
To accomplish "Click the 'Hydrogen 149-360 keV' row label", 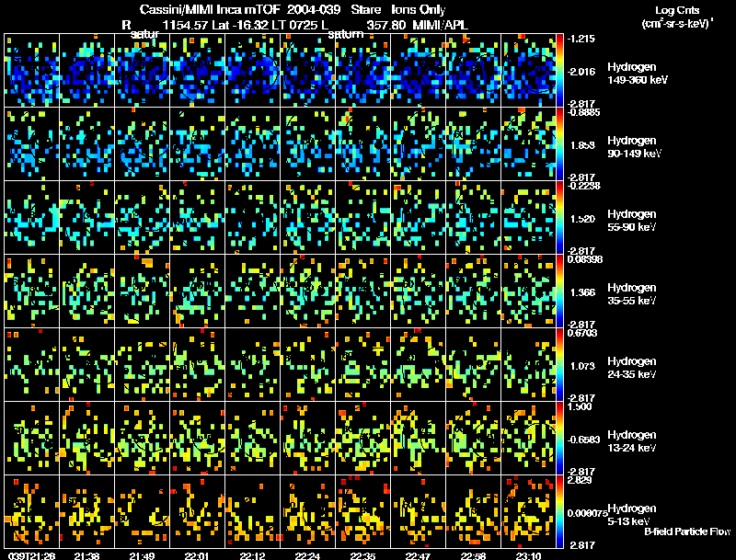I will point(637,74).
